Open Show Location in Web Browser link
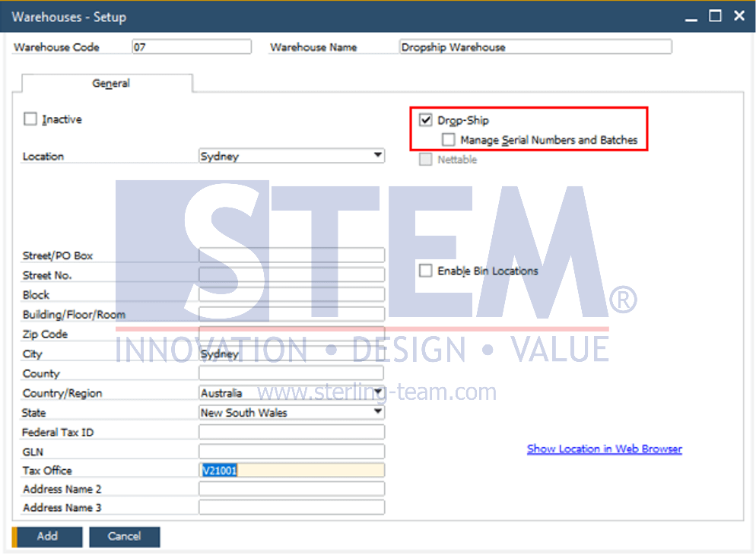This screenshot has height=555, width=756. (604, 449)
